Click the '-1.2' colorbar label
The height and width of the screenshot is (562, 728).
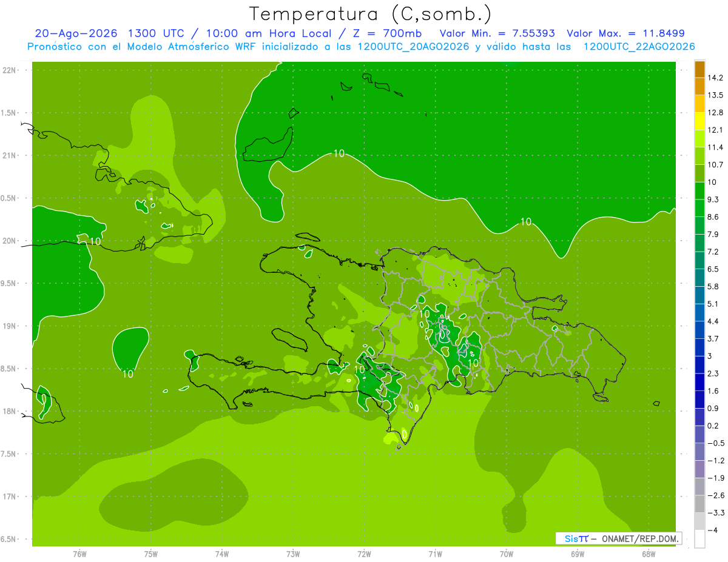pyautogui.click(x=715, y=460)
